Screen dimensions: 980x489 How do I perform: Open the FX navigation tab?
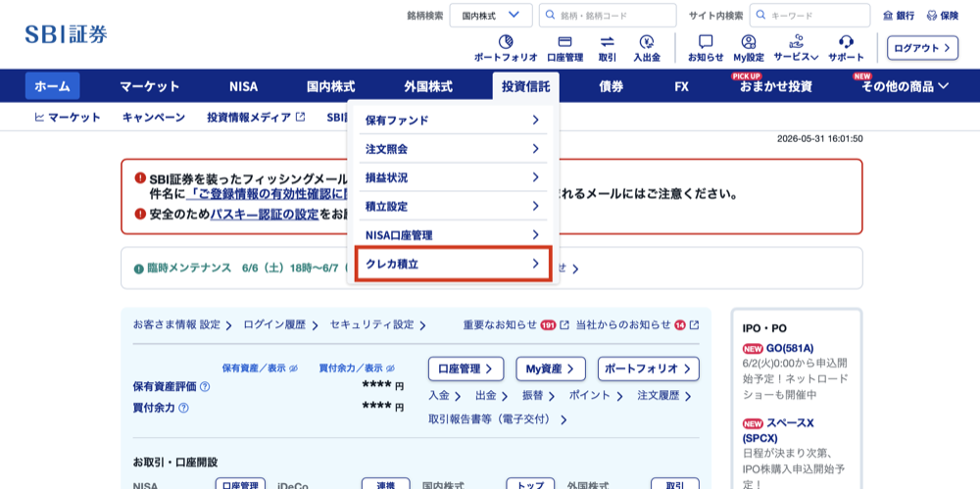(682, 86)
